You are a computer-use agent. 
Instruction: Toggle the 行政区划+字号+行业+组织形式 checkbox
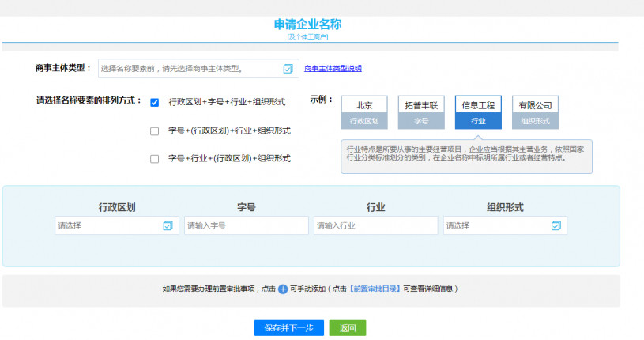point(155,103)
